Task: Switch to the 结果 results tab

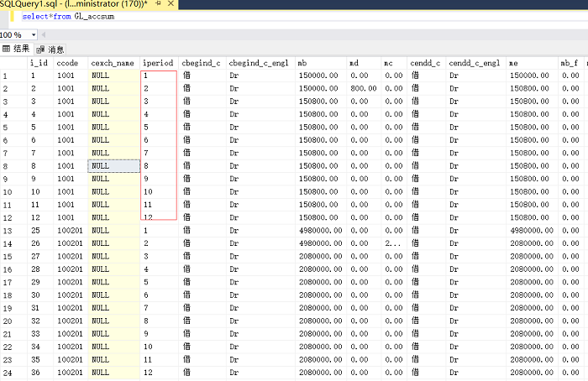Action: 16,49
